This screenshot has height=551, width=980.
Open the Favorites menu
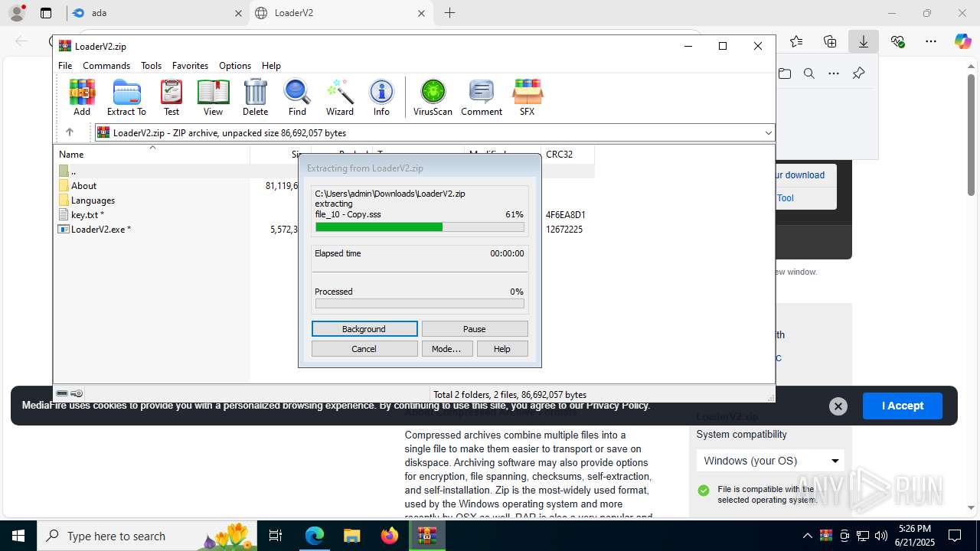pos(190,66)
